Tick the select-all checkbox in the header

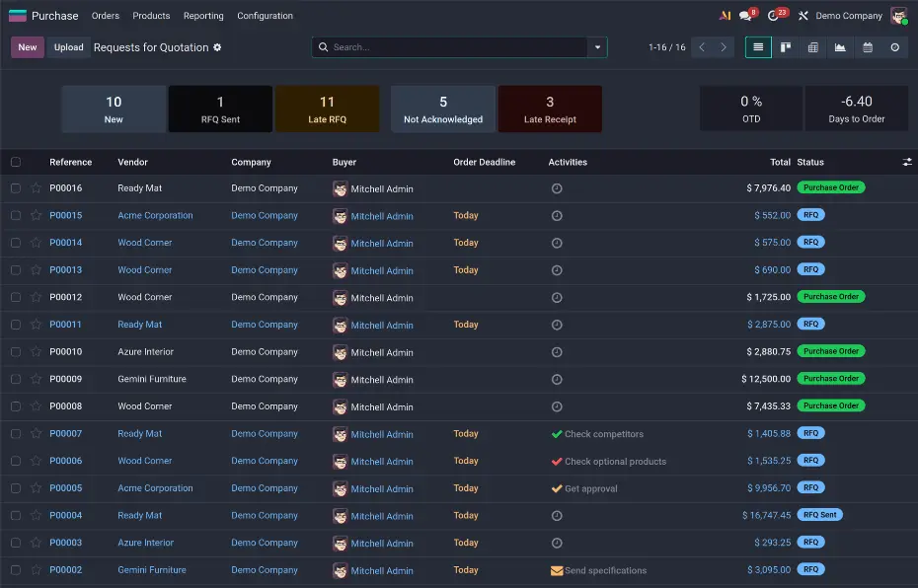(16, 162)
